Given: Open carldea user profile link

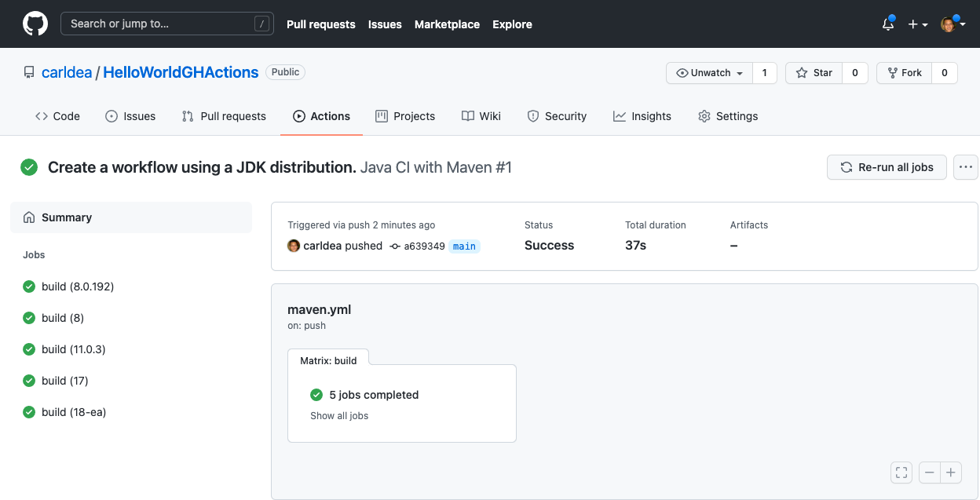Looking at the screenshot, I should pyautogui.click(x=66, y=72).
